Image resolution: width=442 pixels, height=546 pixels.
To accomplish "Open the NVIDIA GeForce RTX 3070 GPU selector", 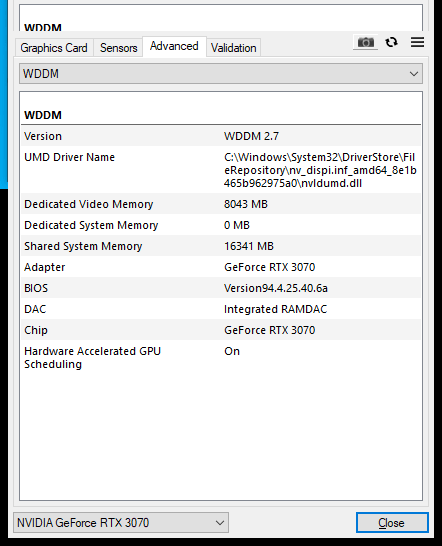I will tap(121, 522).
